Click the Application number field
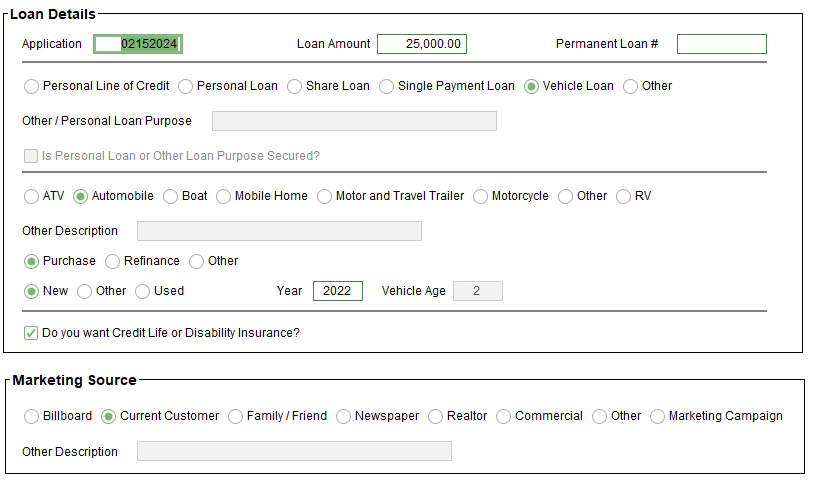813x484 pixels. [x=138, y=44]
